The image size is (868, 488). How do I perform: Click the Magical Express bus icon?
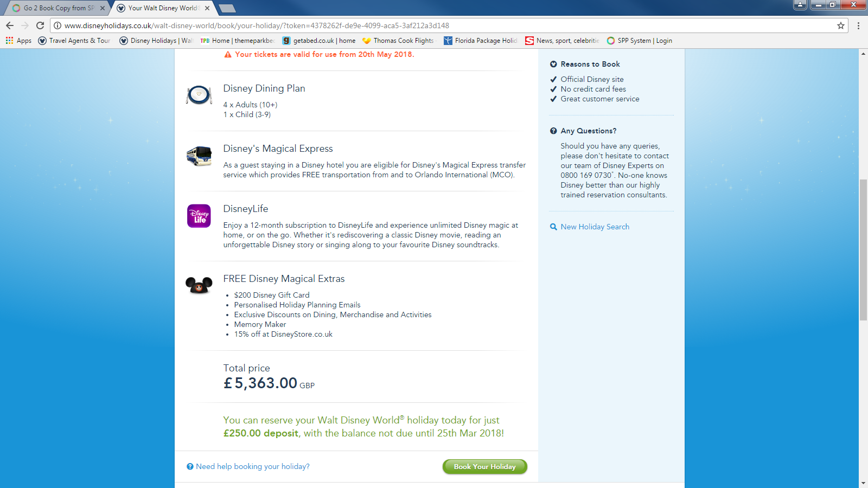[x=199, y=156]
